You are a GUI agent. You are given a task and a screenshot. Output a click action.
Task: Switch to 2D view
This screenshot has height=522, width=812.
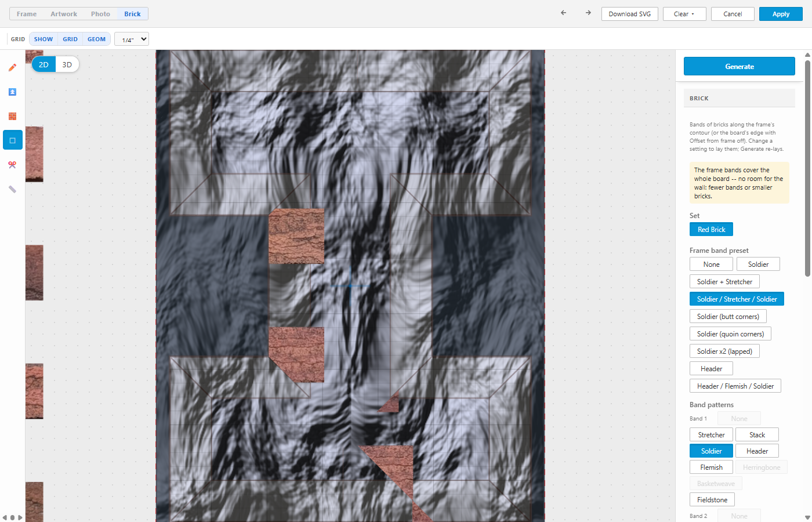pos(43,64)
